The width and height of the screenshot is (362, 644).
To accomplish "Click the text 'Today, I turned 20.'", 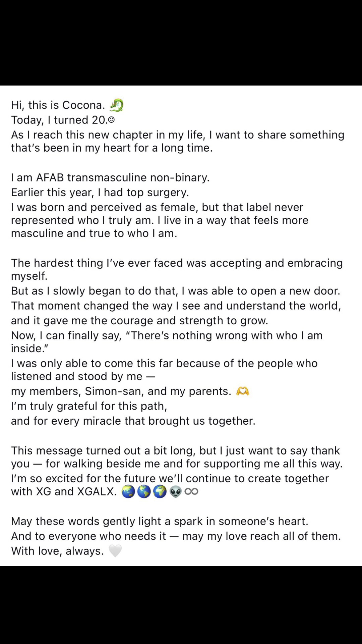I will tap(60, 120).
